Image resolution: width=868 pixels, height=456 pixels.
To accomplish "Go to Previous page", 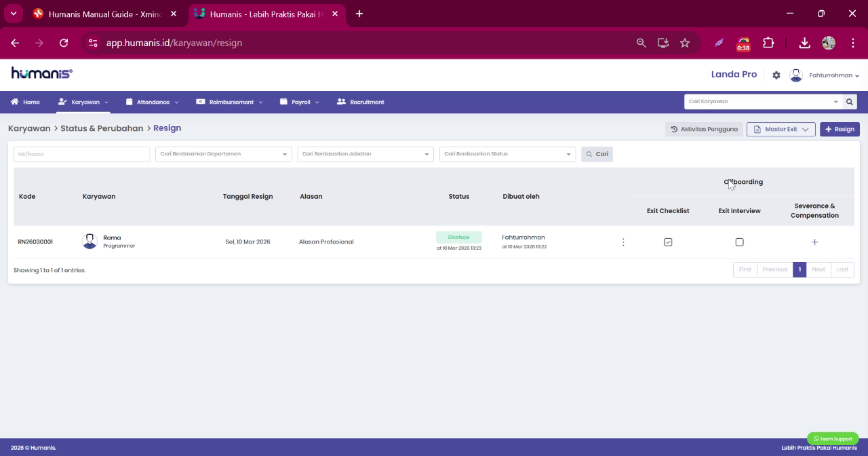I will click(774, 269).
